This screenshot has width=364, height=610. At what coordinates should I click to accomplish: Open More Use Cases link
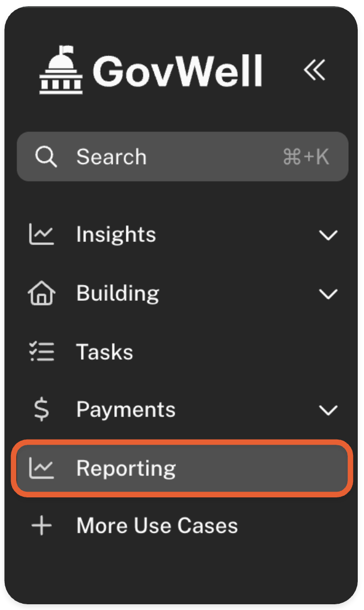[157, 526]
